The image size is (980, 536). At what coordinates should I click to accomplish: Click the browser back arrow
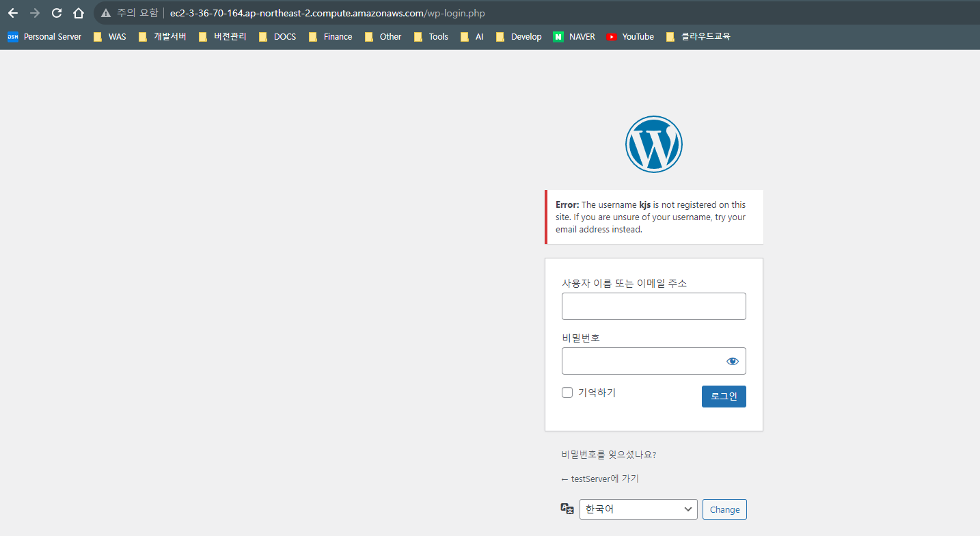pos(13,13)
